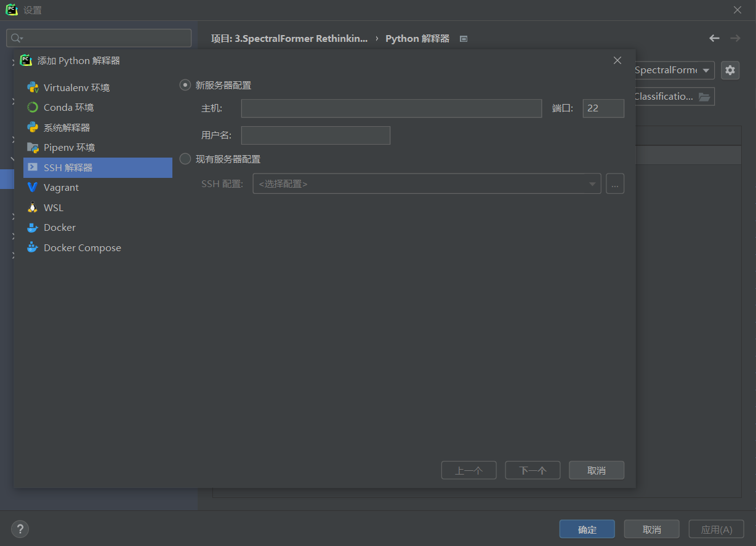The width and height of the screenshot is (756, 546).
Task: Click the 系统解释器 python icon
Action: tap(33, 127)
